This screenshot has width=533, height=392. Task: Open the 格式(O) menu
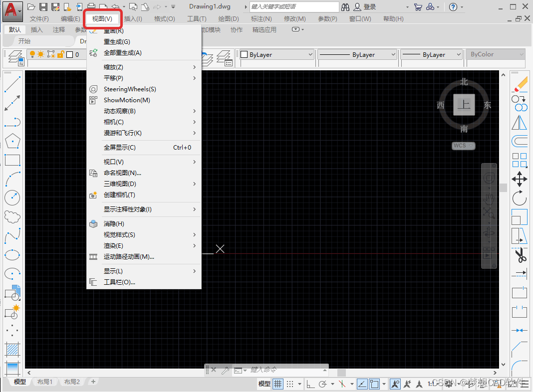tap(165, 19)
